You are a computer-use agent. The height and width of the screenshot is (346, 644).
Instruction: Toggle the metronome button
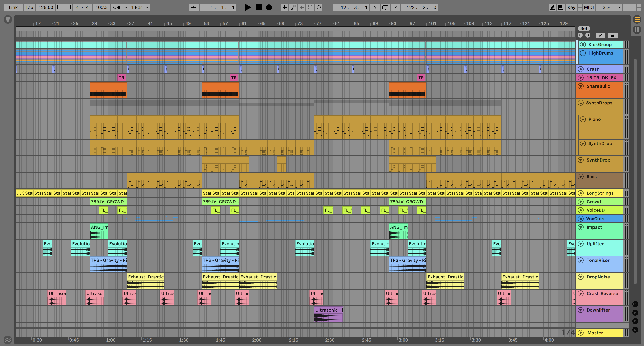(x=117, y=7)
